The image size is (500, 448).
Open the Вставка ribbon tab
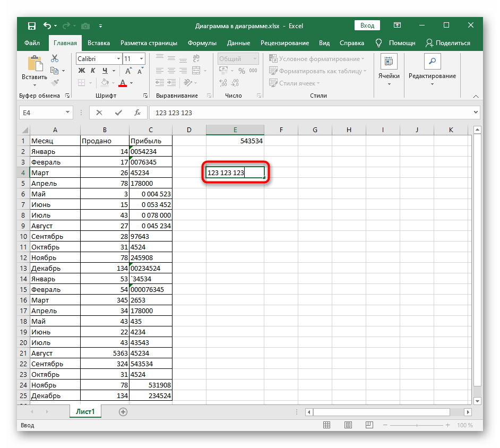[x=99, y=43]
